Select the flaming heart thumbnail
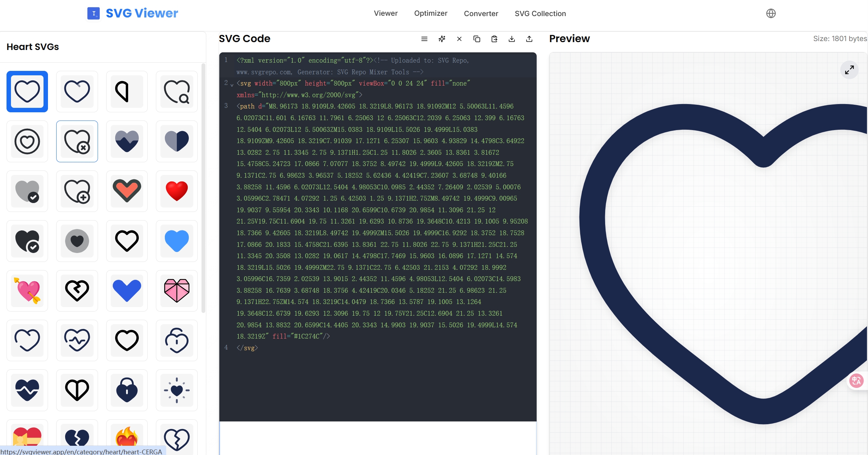 (127, 438)
